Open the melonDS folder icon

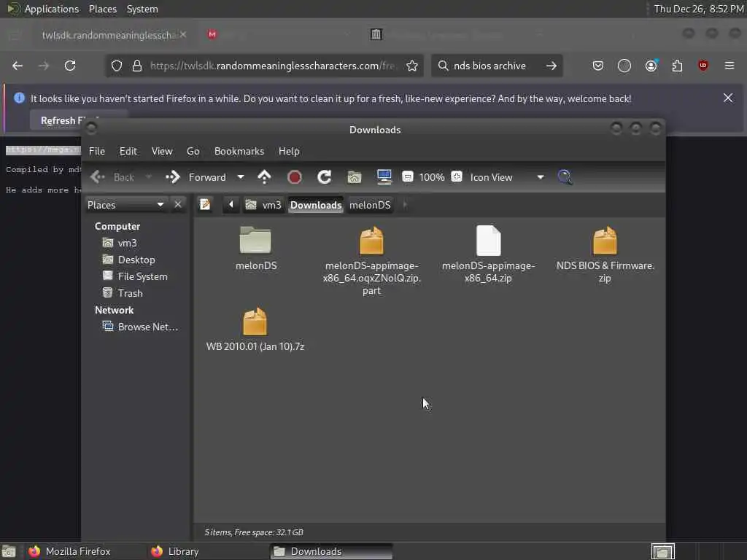[255, 240]
